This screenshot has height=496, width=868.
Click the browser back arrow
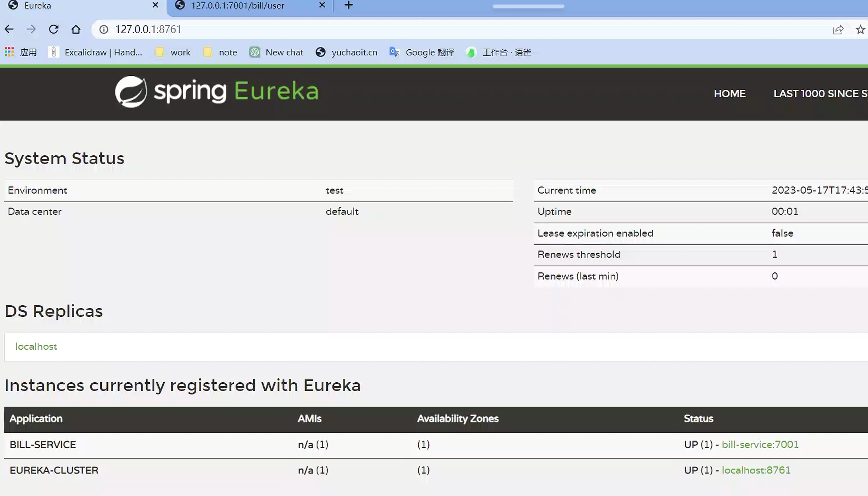[x=9, y=29]
